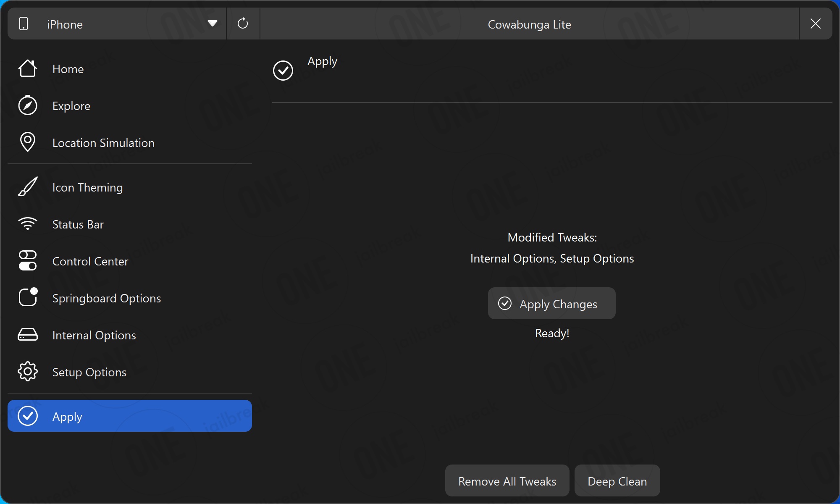Click the Home house icon
This screenshot has height=504, width=840.
pyautogui.click(x=28, y=68)
